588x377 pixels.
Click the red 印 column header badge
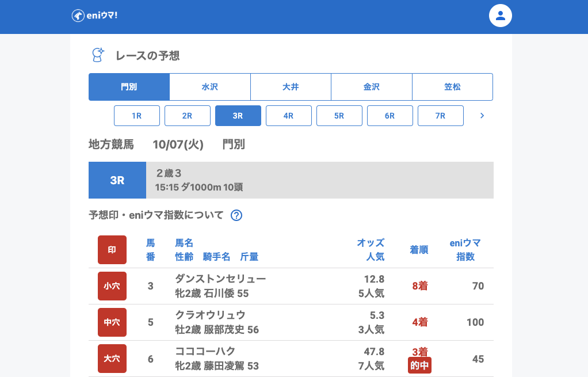112,250
